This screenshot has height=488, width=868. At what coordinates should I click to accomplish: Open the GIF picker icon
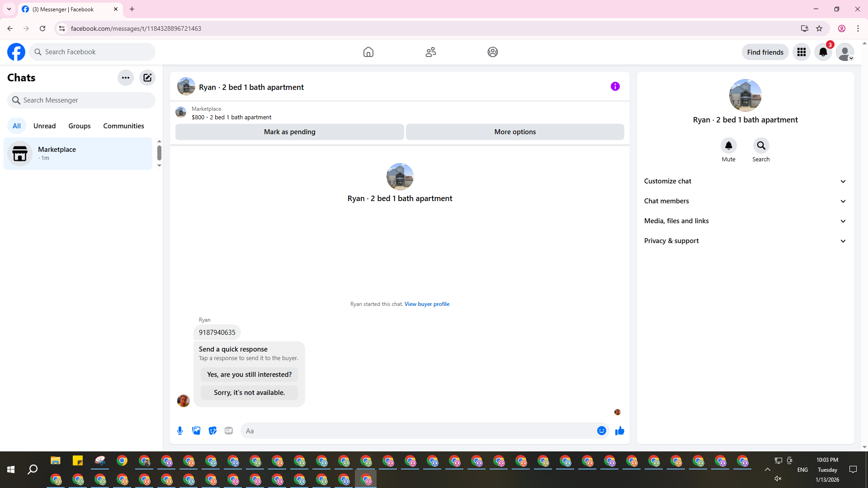[229, 431]
